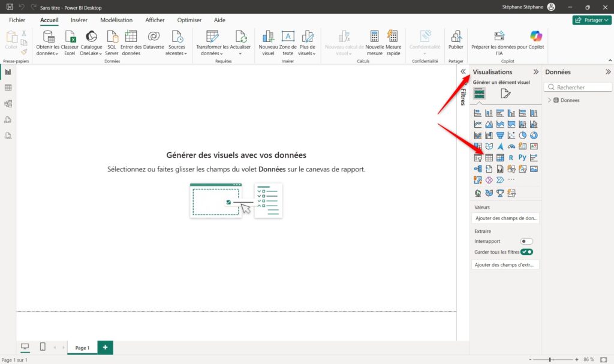This screenshot has width=614, height=364.
Task: Select the decomposition tree visual
Action: click(x=478, y=169)
